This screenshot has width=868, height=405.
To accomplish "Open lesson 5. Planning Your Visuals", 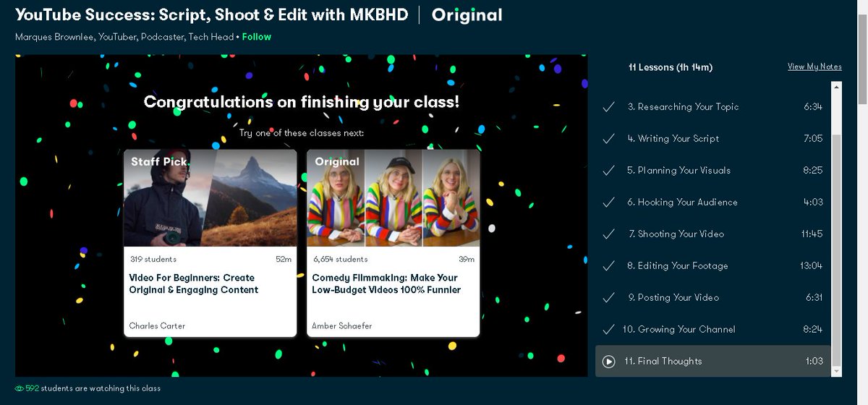I will coord(713,171).
